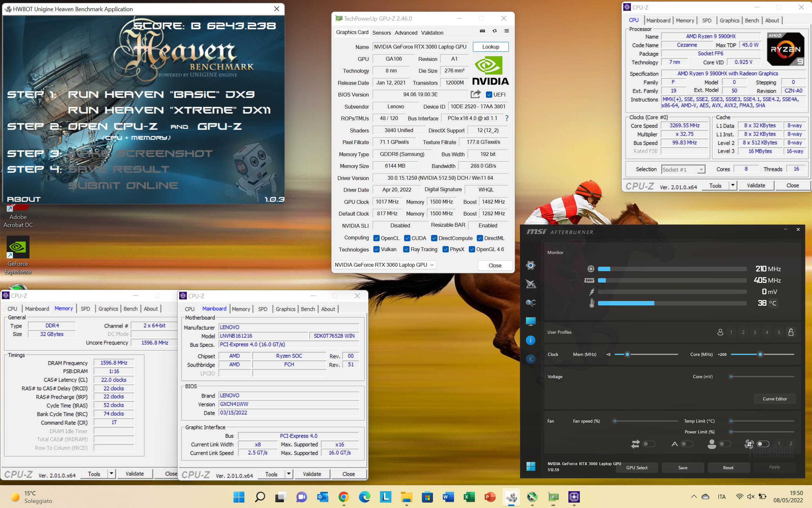Open clock and date 19:50 in taskbar

pyautogui.click(x=788, y=497)
